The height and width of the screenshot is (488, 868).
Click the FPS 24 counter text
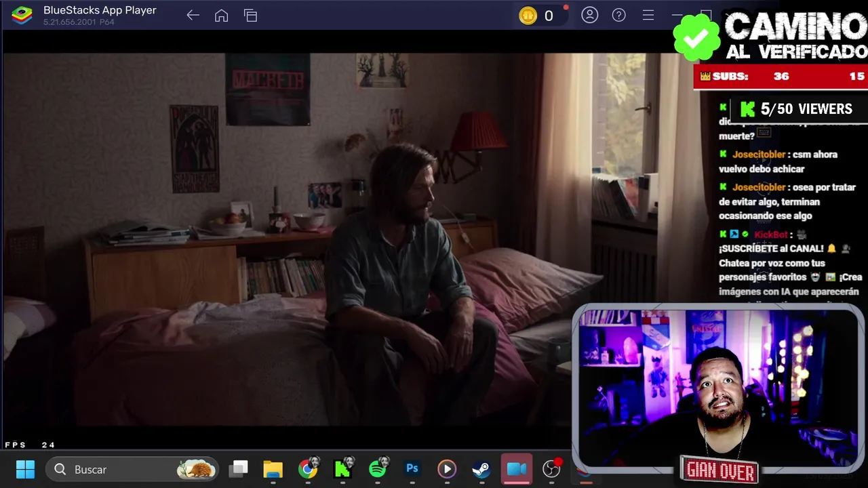[30, 445]
